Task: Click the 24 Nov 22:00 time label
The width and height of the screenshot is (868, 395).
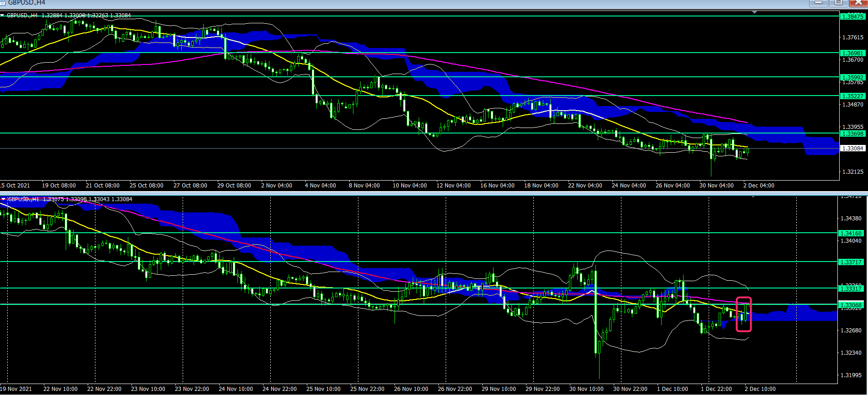Action: pyautogui.click(x=279, y=389)
